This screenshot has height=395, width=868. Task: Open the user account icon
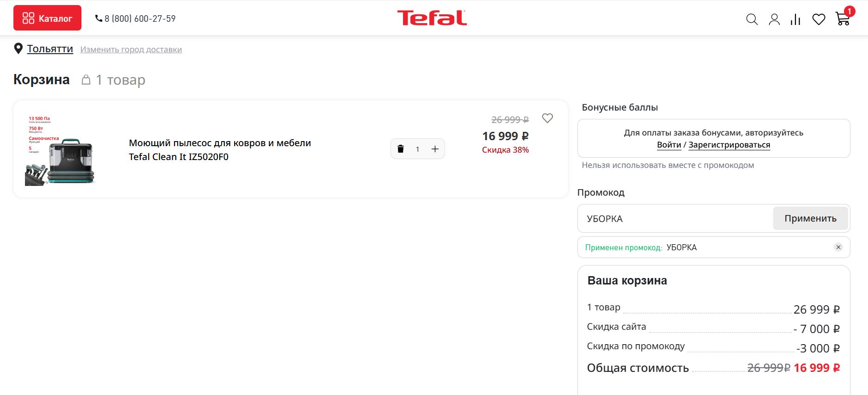pyautogui.click(x=774, y=19)
